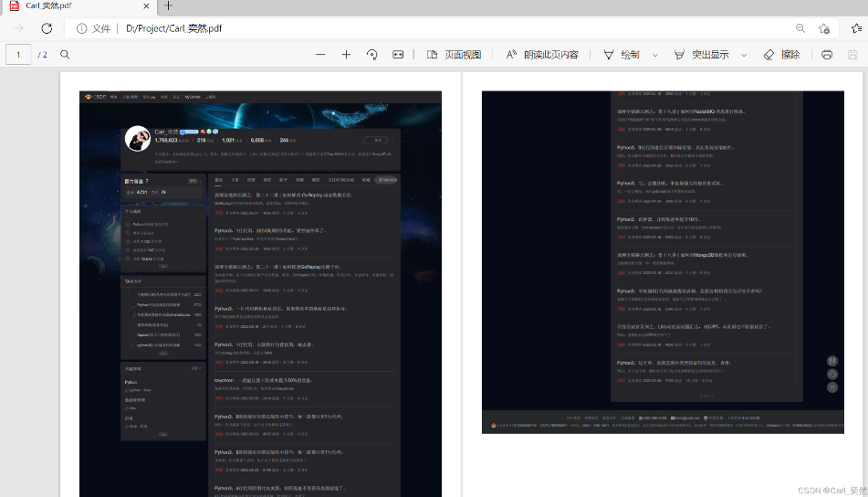Open the favorites list icon
The height and width of the screenshot is (497, 868).
[x=856, y=28]
